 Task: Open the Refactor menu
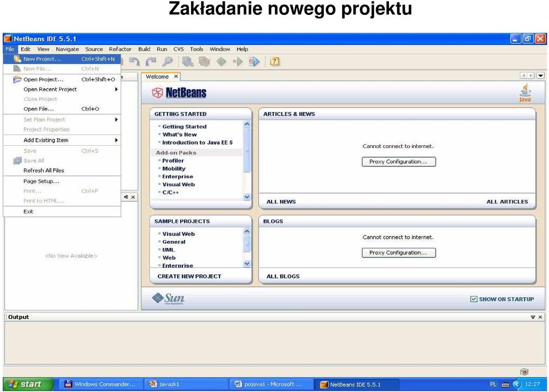pos(120,49)
